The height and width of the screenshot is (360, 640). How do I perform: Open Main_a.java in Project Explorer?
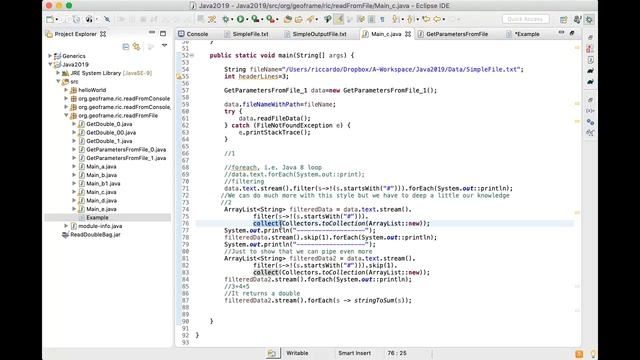tap(101, 167)
